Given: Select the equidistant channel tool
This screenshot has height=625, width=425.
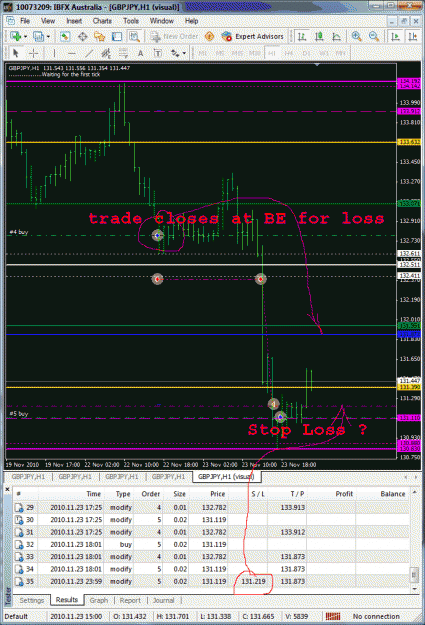Looking at the screenshot, I should pos(106,53).
